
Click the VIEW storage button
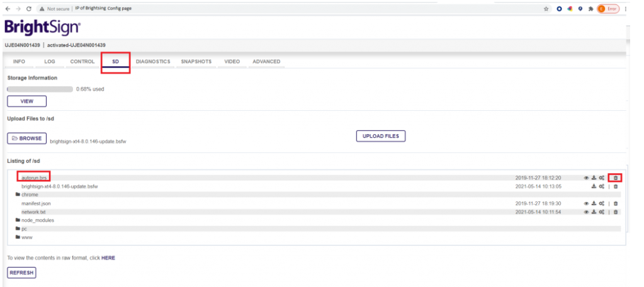click(x=26, y=101)
